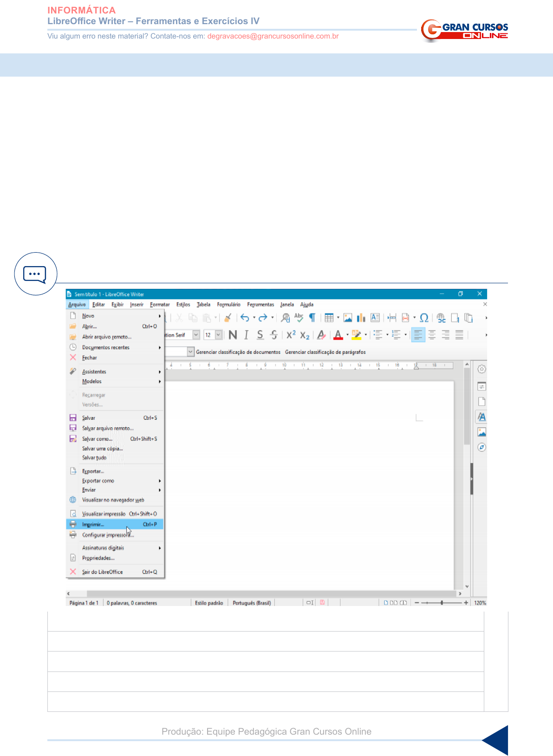
Task: Open the Navigator sidebar compass icon
Action: 481,448
